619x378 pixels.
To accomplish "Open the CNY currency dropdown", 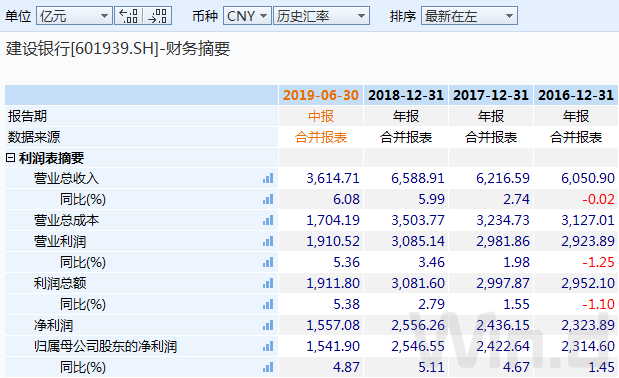I will pos(247,16).
